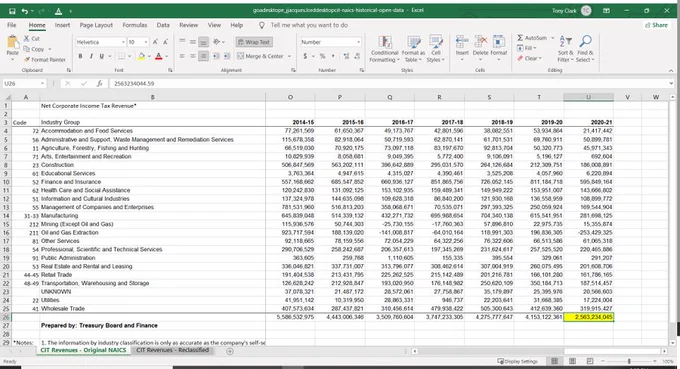
Task: Switch to the Data tab
Action: click(163, 25)
